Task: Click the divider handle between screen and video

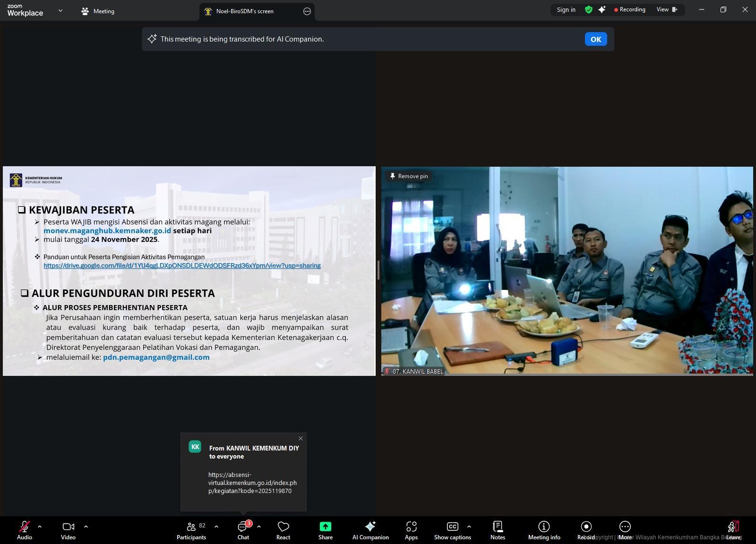Action: tap(378, 270)
